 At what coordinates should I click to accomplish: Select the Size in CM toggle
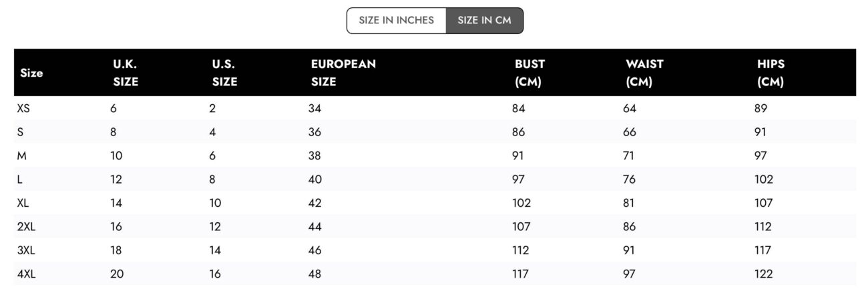pyautogui.click(x=484, y=20)
